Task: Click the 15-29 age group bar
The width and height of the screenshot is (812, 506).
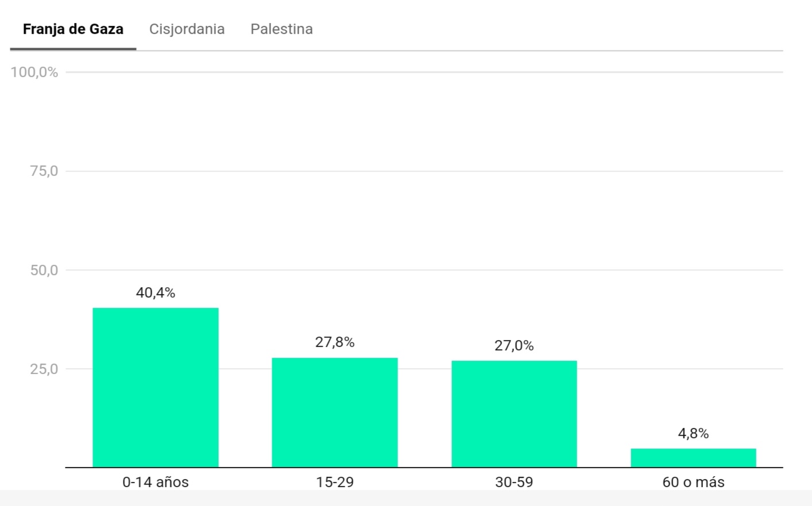Action: click(x=335, y=412)
